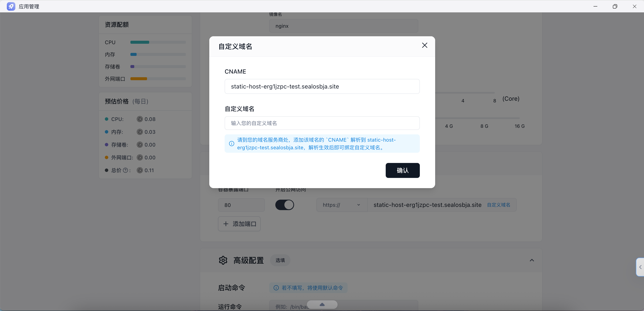This screenshot has height=311, width=644.
Task: Click the question mark icon beside 总价
Action: [x=126, y=170]
